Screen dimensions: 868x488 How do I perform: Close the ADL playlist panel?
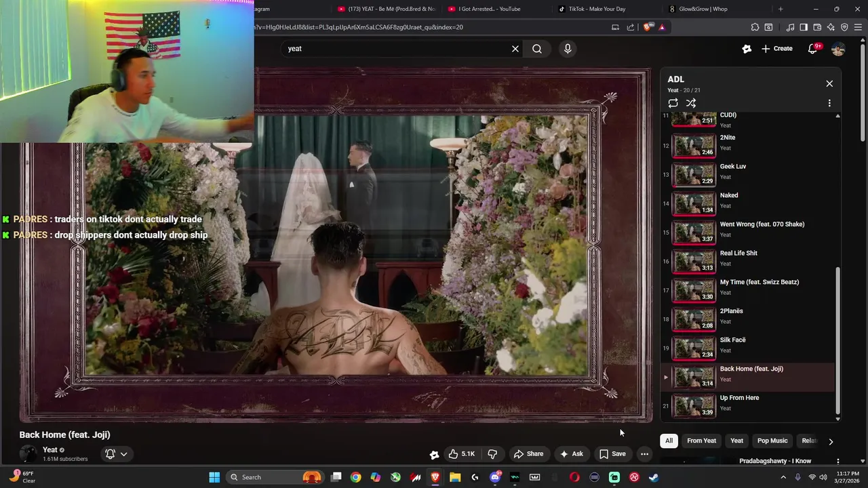tap(829, 83)
